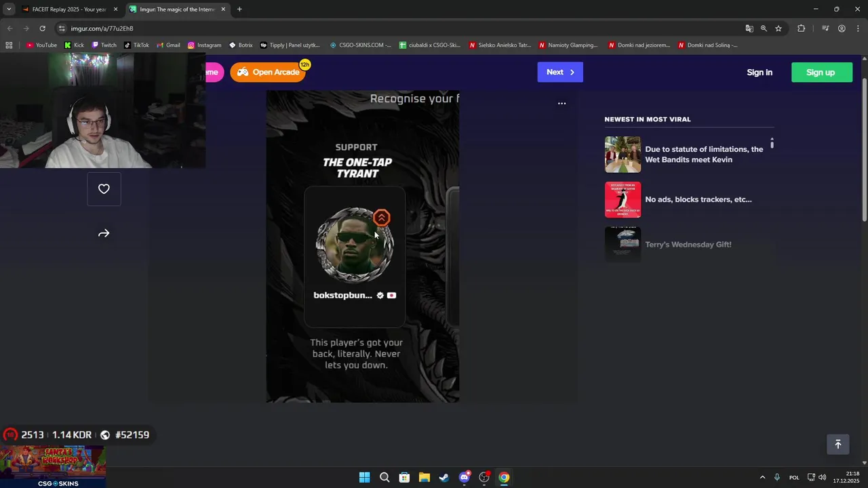Viewport: 868px width, 488px height.
Task: Click the orange rank badge on the avatar
Action: [x=382, y=218]
